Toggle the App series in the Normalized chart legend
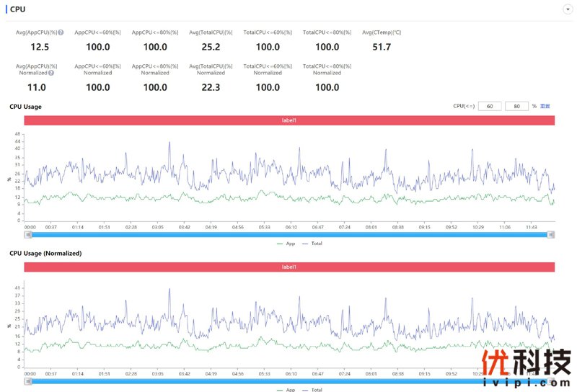The width and height of the screenshot is (577, 392). pos(286,390)
